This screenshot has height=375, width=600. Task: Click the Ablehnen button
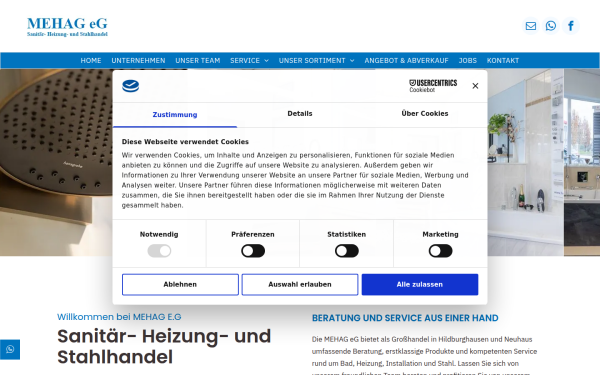pyautogui.click(x=180, y=284)
